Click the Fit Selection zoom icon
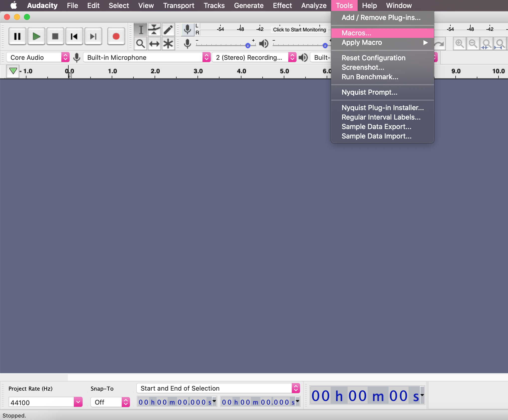 (x=486, y=43)
